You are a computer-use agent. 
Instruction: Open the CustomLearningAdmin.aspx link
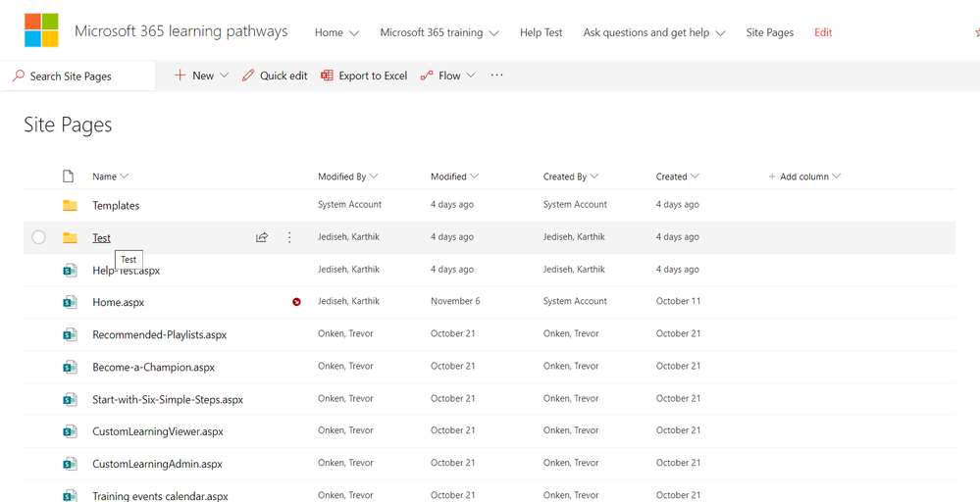(x=158, y=464)
